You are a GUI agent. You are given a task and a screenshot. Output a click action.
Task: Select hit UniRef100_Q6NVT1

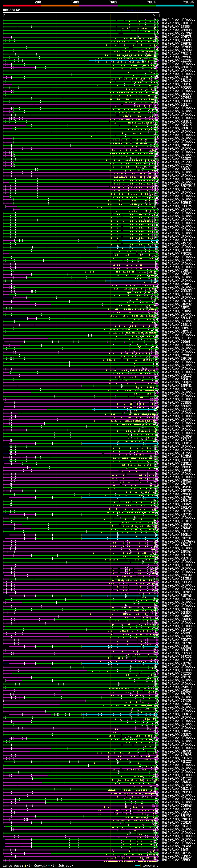[x=177, y=484]
